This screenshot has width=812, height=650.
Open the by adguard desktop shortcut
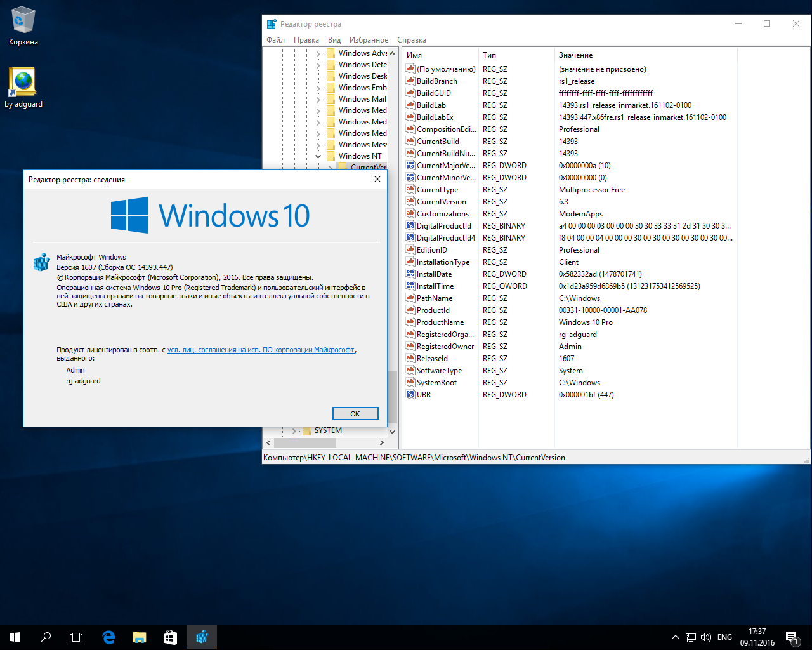click(23, 88)
